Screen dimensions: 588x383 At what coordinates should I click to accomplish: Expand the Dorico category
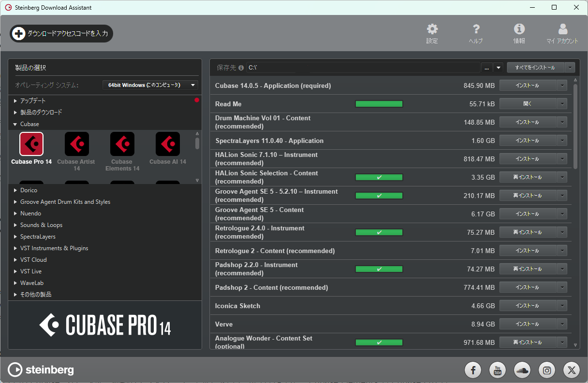(15, 190)
